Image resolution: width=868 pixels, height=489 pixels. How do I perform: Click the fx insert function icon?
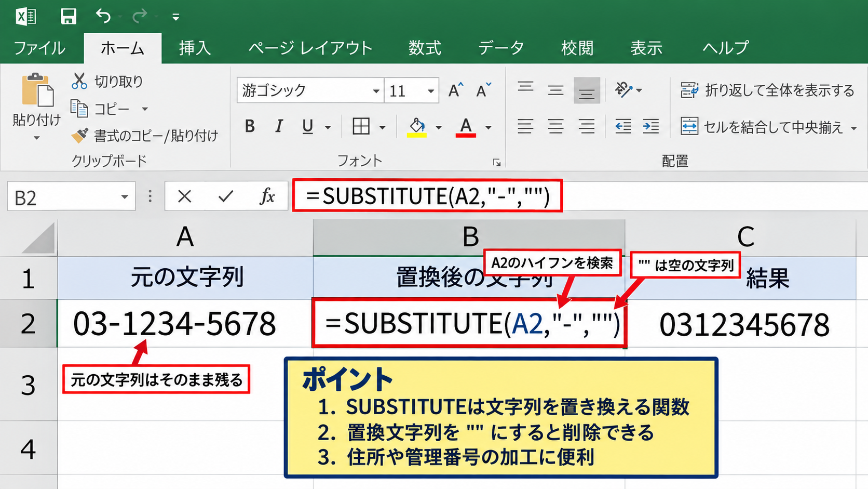click(x=267, y=196)
